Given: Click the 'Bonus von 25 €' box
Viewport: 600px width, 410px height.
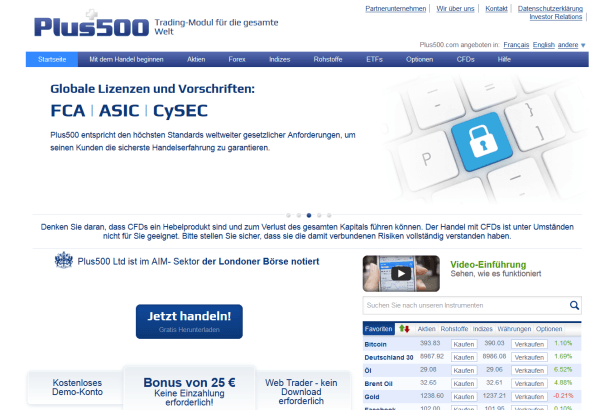Looking at the screenshot, I should 189,389.
